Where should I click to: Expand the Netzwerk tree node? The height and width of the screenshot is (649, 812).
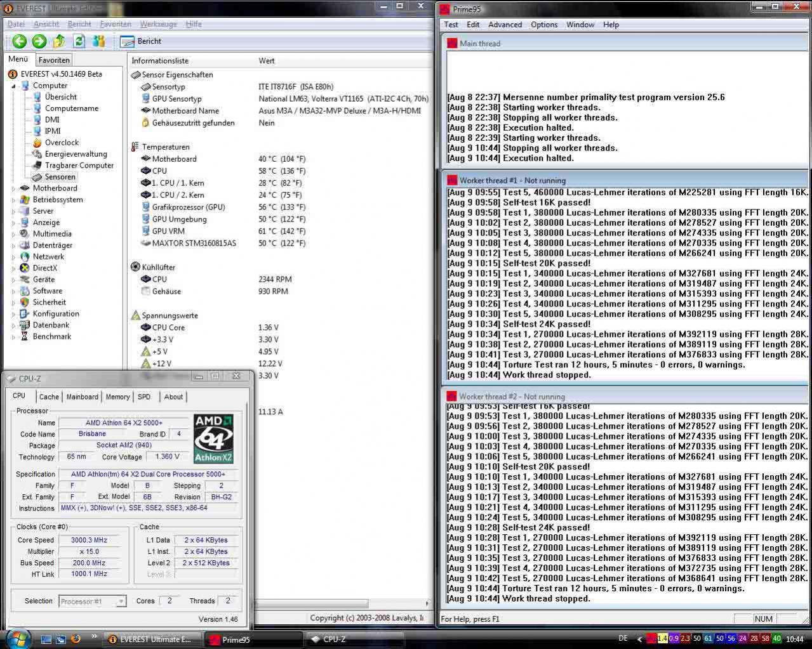pos(14,257)
